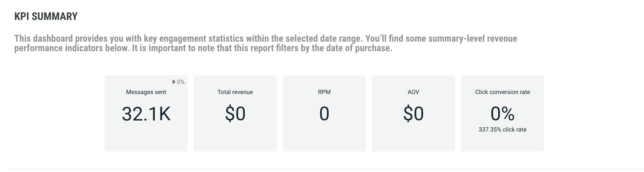The width and height of the screenshot is (644, 172).
Task: Click the 32.1K messages value
Action: point(146,114)
